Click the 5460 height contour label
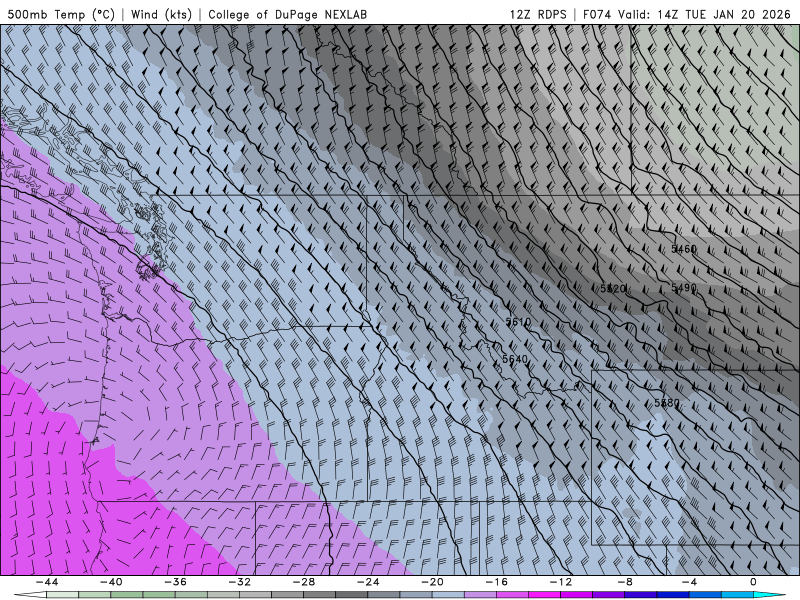The image size is (800, 600). pyautogui.click(x=684, y=249)
